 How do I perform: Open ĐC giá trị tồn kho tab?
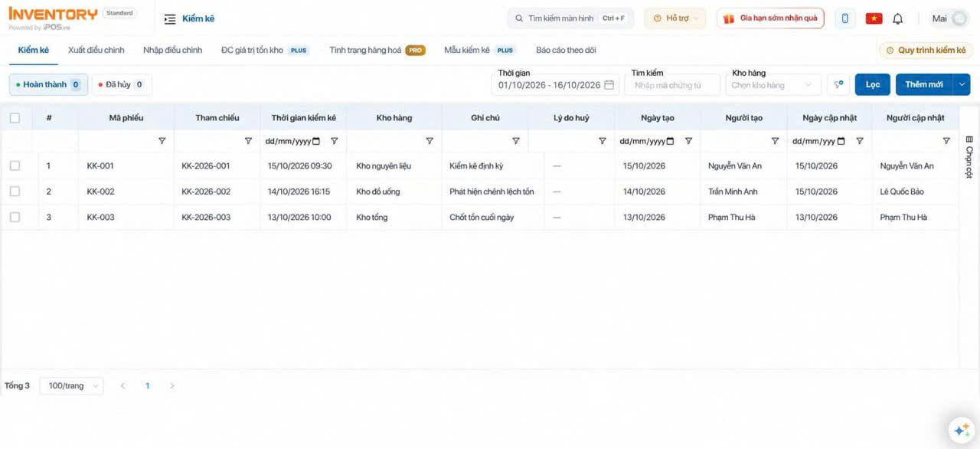tap(264, 50)
